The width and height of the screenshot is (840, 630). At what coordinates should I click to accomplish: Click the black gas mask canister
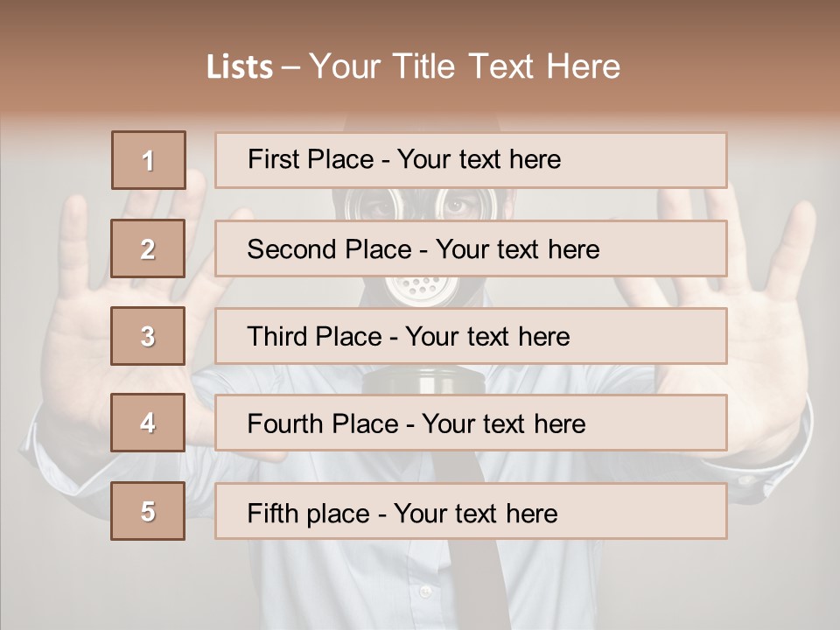[418, 381]
